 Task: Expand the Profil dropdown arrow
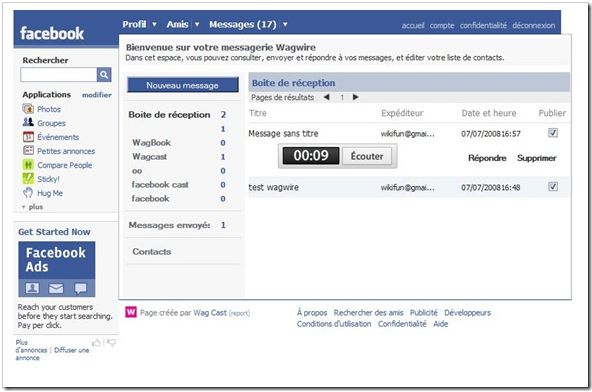click(x=154, y=24)
